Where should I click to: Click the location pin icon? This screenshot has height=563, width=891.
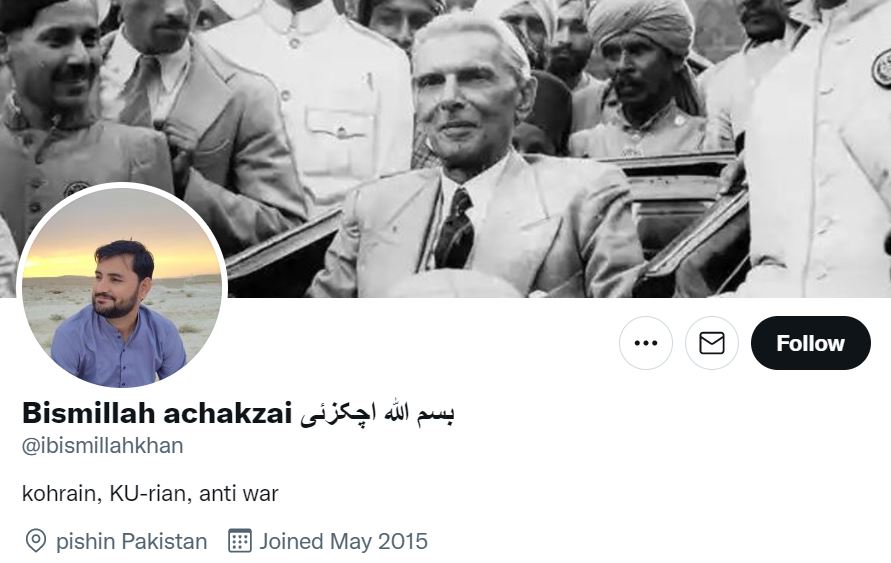pos(36,541)
